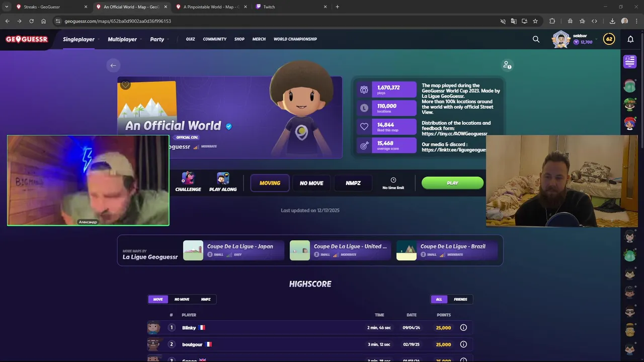Click the code brackets extension icon

tap(594, 21)
